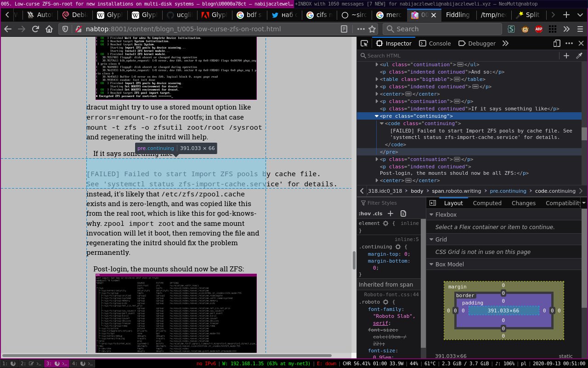Activate the element picker tool in DevTools
This screenshot has width=588, height=368.
364,43
